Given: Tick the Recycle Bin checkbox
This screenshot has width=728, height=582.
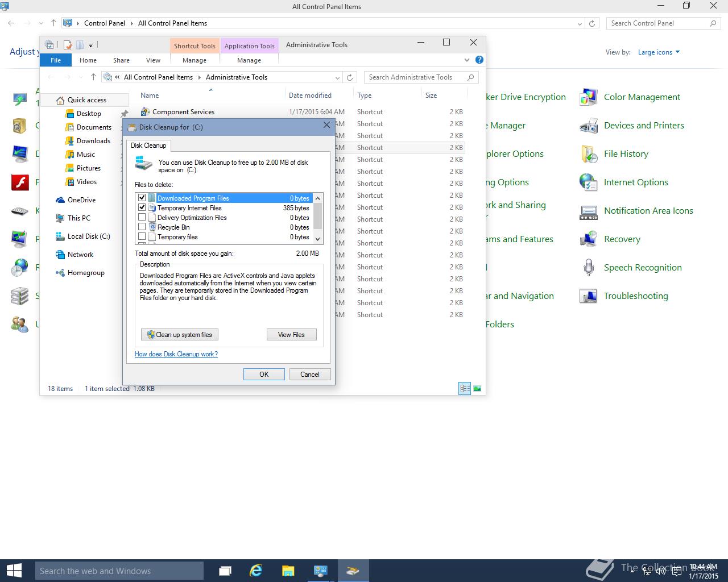Looking at the screenshot, I should click(x=142, y=227).
